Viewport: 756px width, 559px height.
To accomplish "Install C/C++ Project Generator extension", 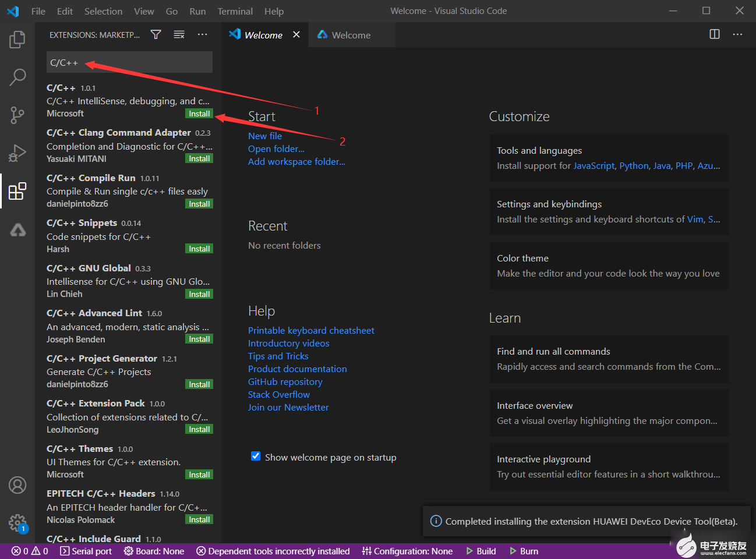I will 199,384.
